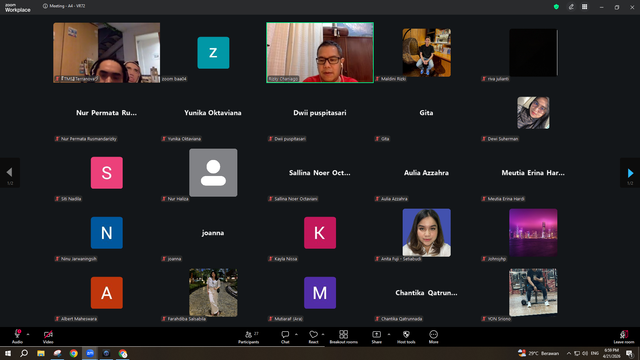Click the Siti Nadila S avatar
This screenshot has height=360, width=640.
[x=107, y=173]
